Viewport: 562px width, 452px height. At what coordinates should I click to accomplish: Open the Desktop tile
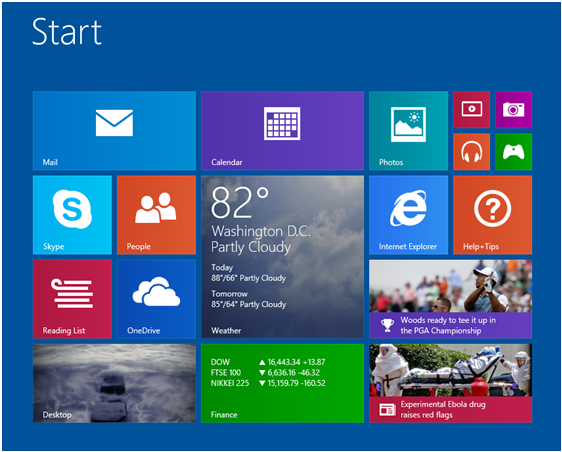click(x=114, y=383)
